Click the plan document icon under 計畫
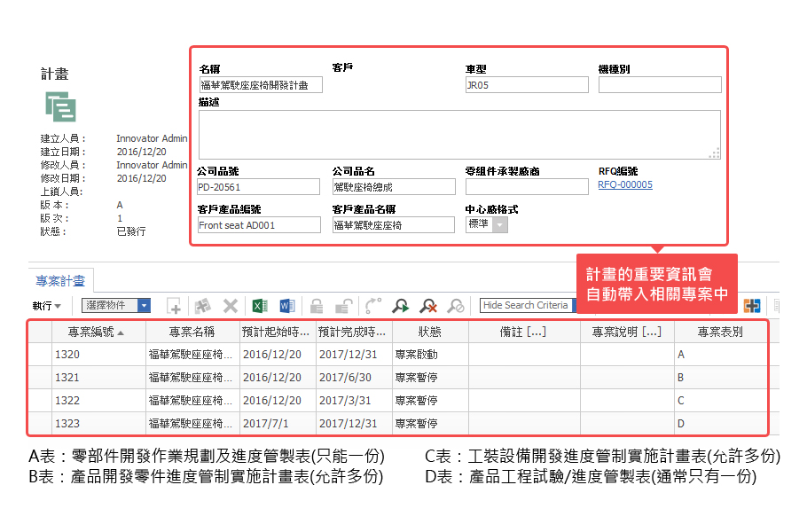The image size is (807, 532). [61, 106]
